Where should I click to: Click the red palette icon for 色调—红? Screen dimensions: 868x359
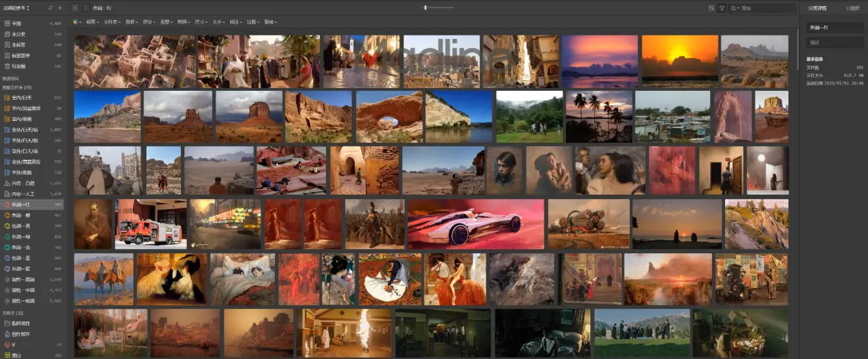click(7, 204)
